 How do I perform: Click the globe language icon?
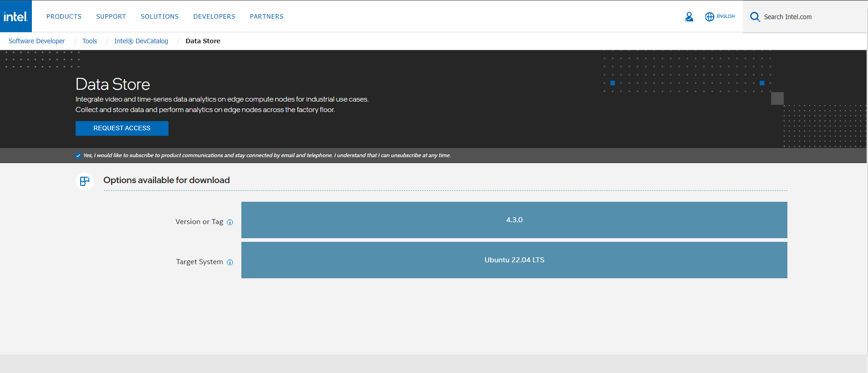pyautogui.click(x=710, y=17)
